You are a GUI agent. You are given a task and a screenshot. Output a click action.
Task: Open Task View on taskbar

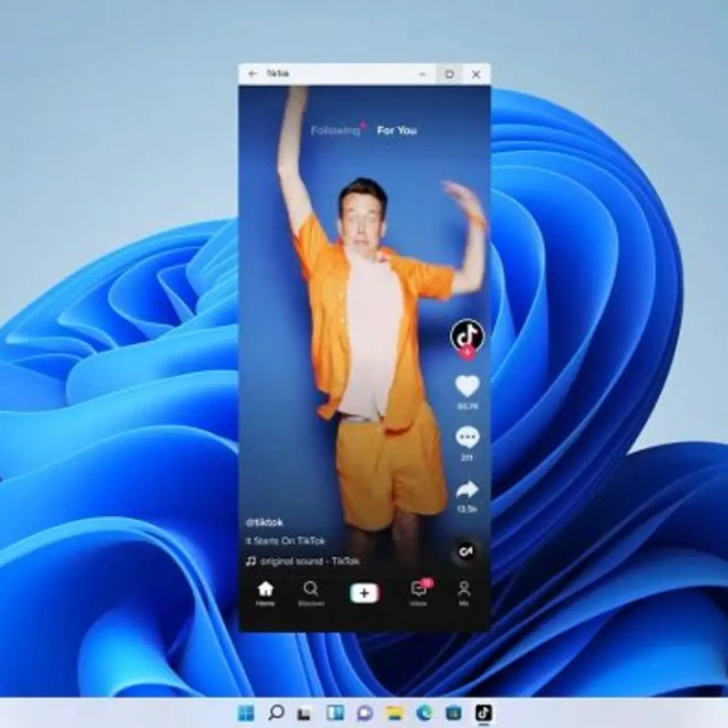coord(305,713)
